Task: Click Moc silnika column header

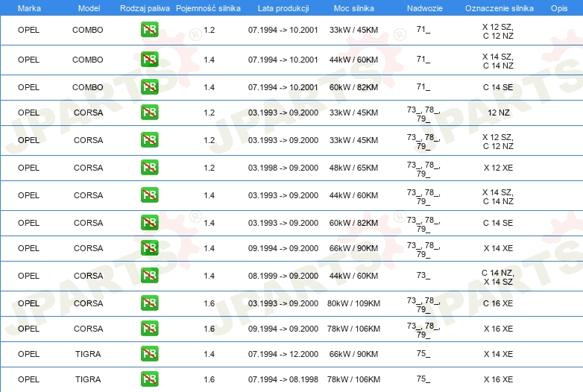Action: pyautogui.click(x=353, y=8)
